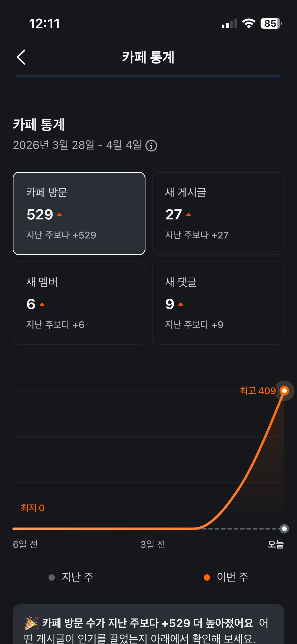
Task: Tap the cellular signal bars
Action: tap(229, 24)
